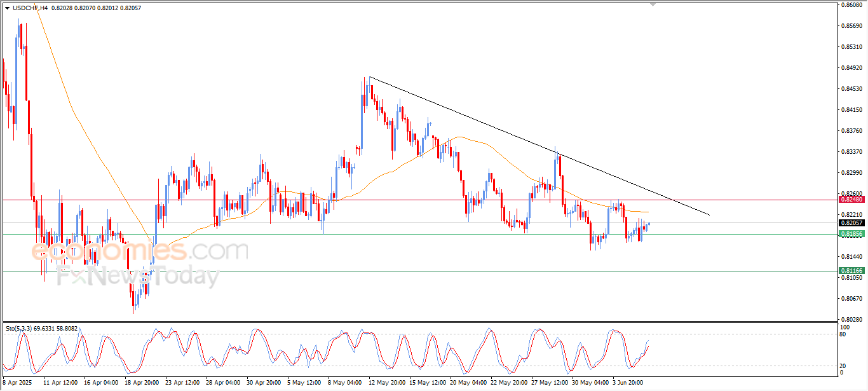Click the stochastic scale value 100
This screenshot has height=391, width=868.
coord(844,327)
